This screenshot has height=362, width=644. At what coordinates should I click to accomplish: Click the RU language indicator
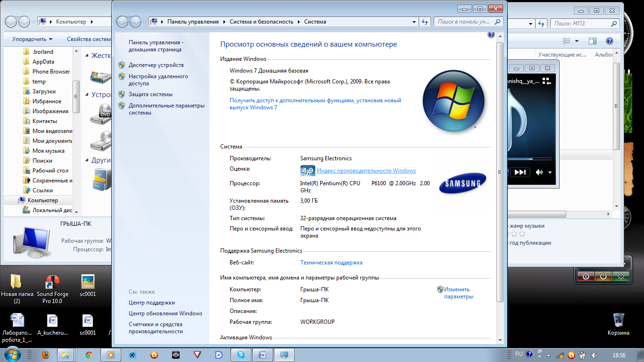(519, 354)
